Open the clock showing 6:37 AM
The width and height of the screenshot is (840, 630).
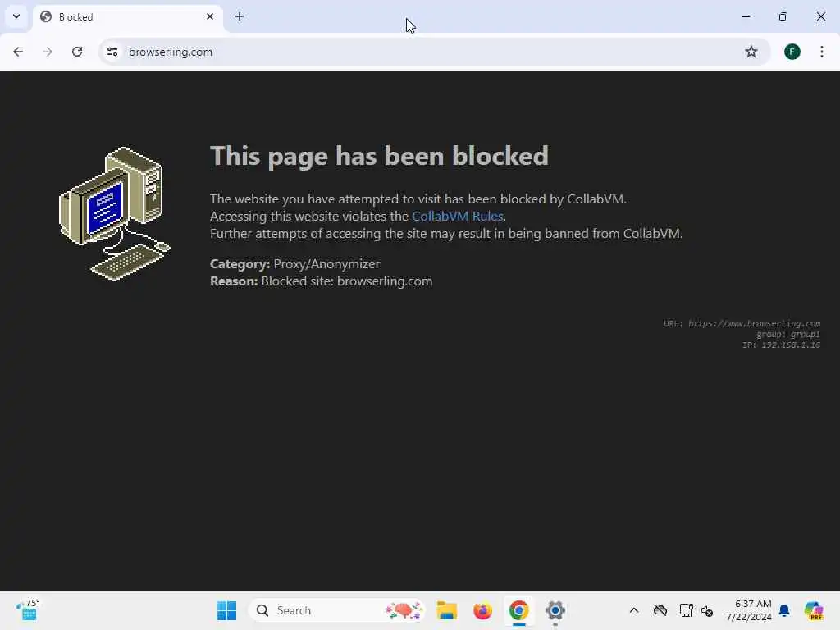(x=749, y=610)
